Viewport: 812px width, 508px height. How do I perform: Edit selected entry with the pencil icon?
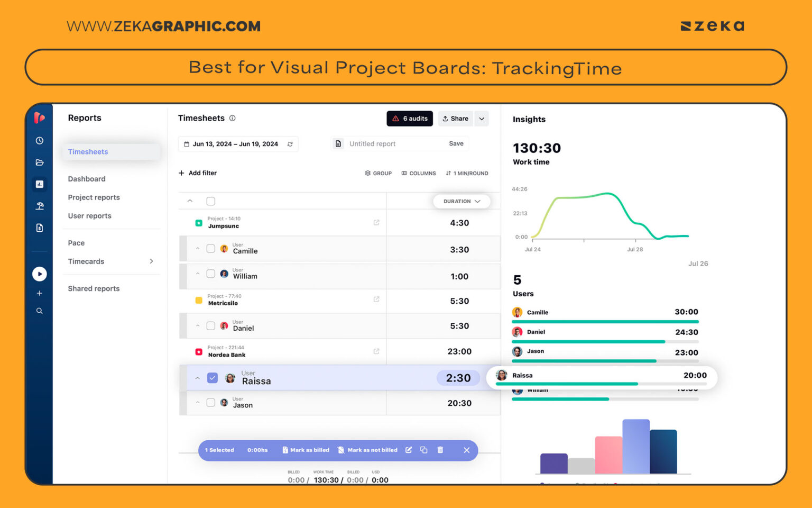pos(408,450)
